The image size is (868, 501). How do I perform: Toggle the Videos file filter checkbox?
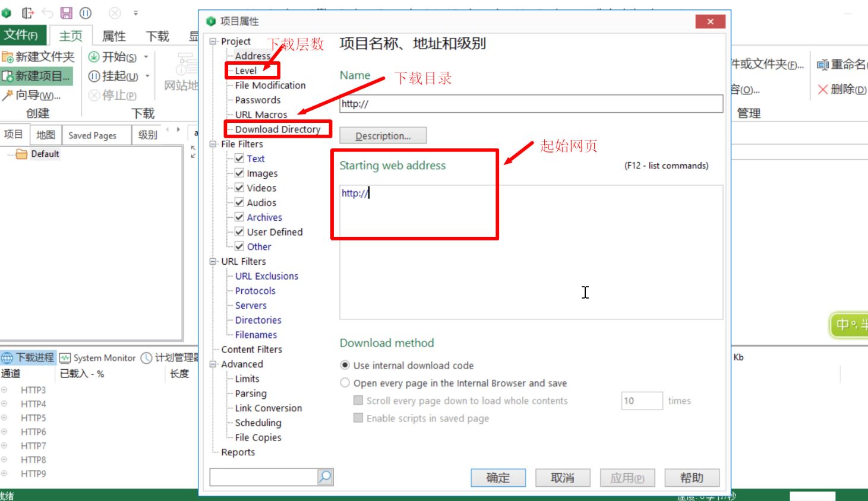click(239, 188)
